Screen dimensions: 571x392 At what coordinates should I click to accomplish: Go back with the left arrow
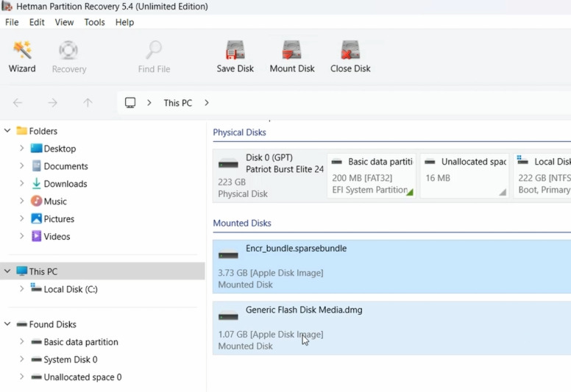coord(18,103)
